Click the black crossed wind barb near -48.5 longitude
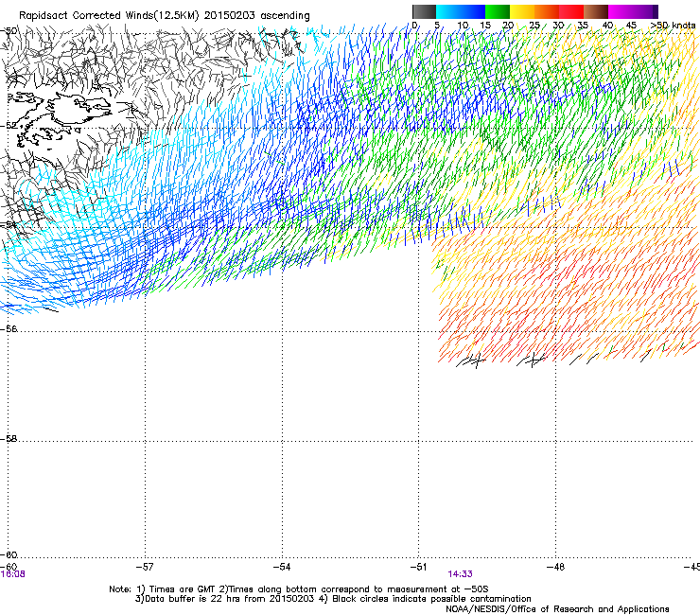Viewport: 700px width, 615px height. 532,360
